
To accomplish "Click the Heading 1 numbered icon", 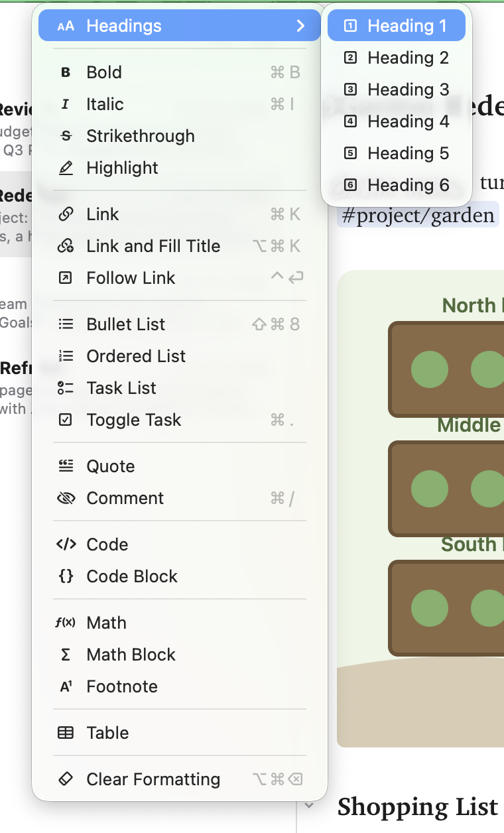I will [351, 26].
